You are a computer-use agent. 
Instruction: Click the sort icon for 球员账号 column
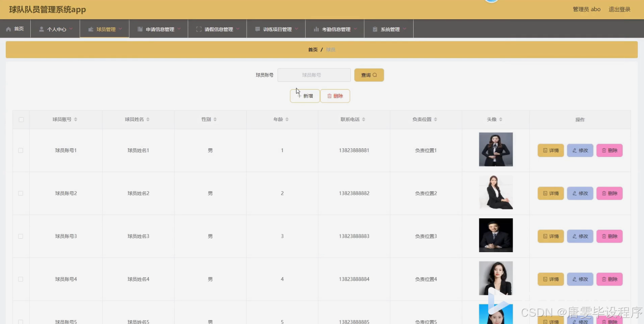pos(76,120)
